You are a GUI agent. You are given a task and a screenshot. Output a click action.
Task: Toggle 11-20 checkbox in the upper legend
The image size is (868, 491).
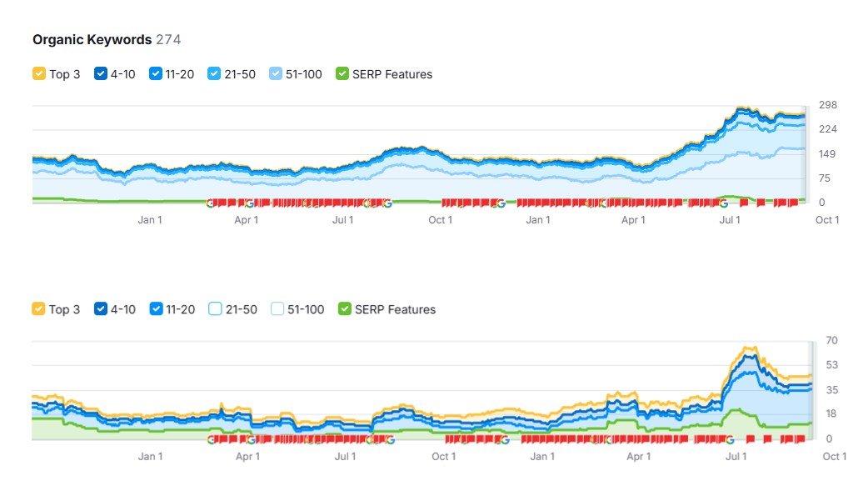pyautogui.click(x=155, y=74)
